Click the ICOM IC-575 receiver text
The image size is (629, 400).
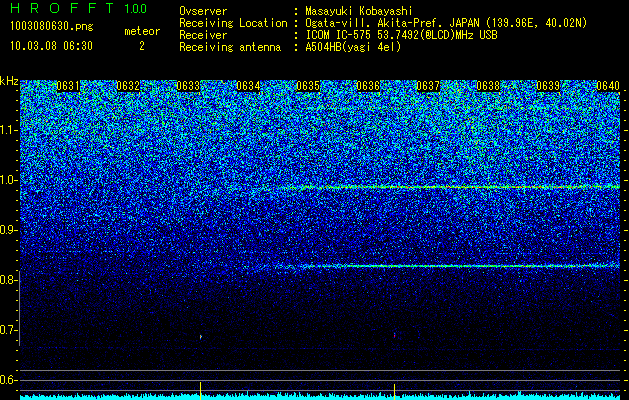(x=401, y=35)
